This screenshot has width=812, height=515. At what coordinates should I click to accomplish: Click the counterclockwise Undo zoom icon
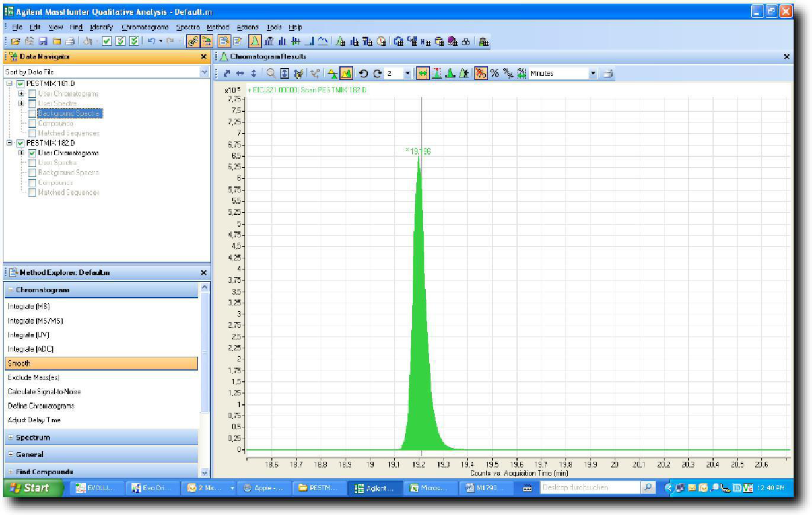point(363,73)
